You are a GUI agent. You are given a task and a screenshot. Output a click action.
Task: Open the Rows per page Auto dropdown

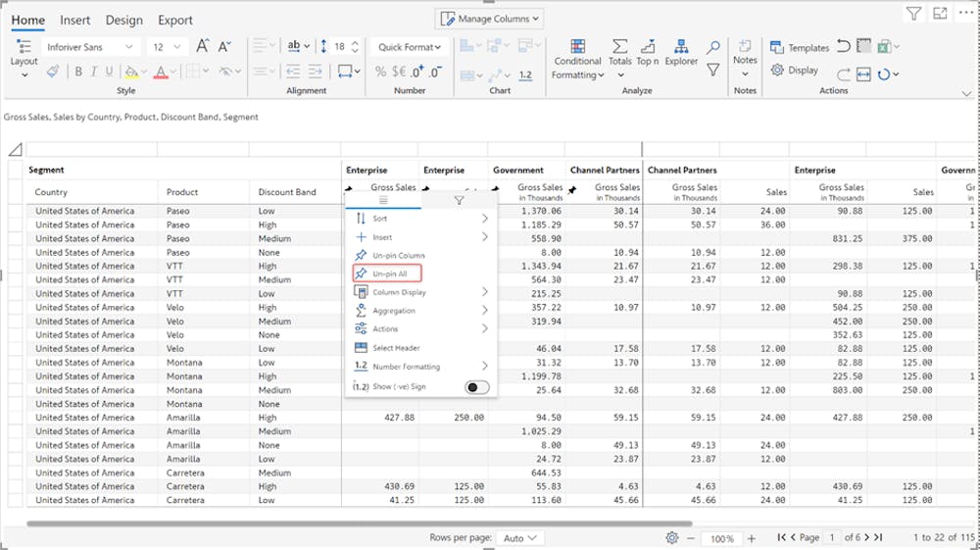pos(520,538)
